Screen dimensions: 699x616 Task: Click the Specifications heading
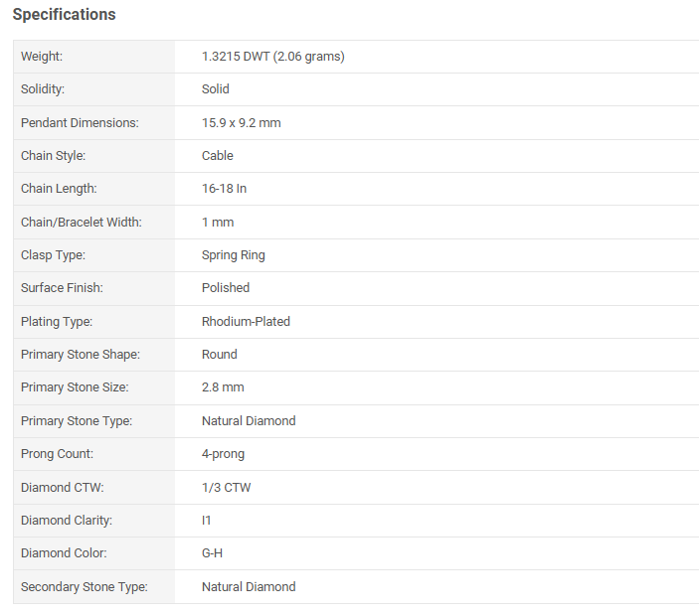pyautogui.click(x=65, y=14)
